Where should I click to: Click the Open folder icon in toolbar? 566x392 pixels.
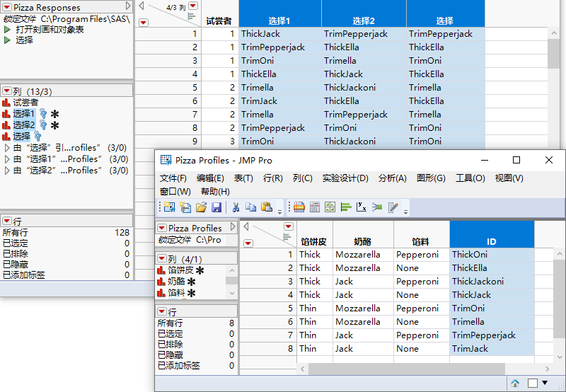point(201,207)
